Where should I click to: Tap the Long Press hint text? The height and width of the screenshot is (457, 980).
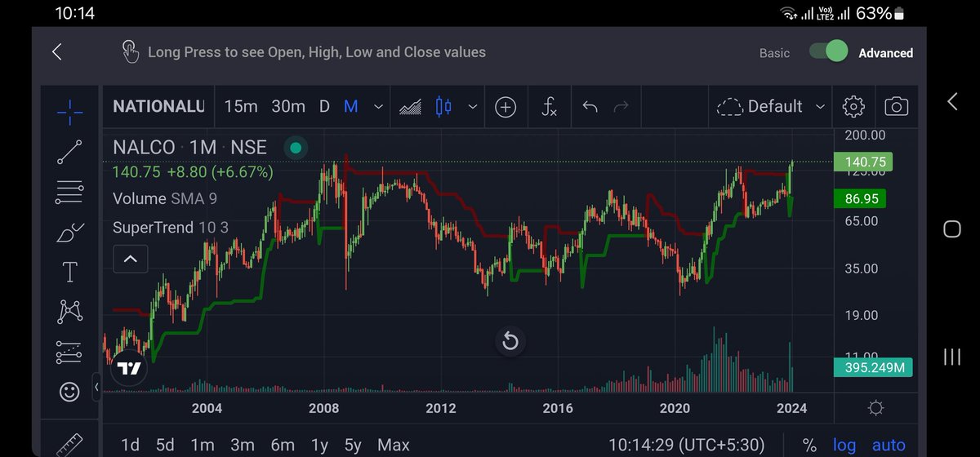click(317, 52)
